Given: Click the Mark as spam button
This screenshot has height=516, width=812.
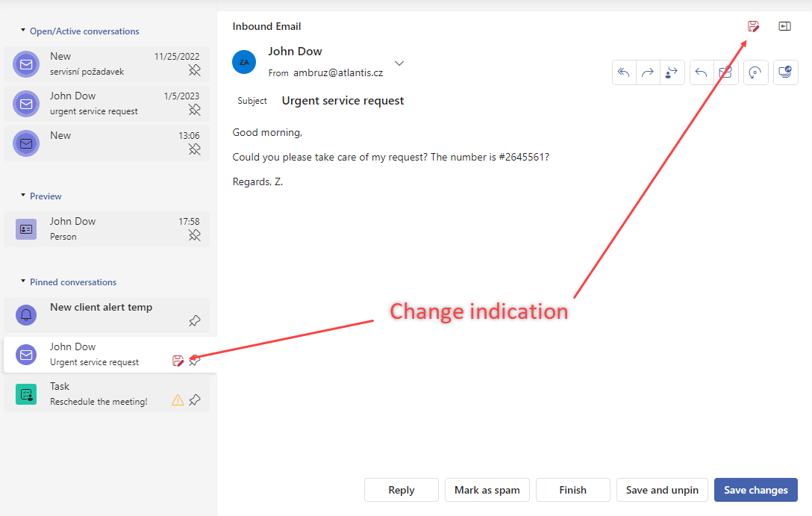Looking at the screenshot, I should (x=487, y=490).
